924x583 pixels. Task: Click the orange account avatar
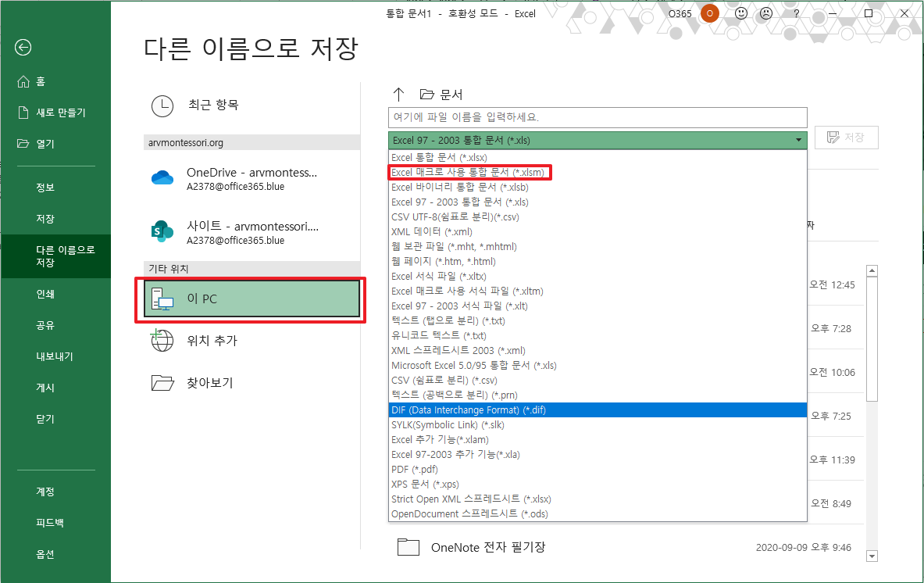pos(709,13)
